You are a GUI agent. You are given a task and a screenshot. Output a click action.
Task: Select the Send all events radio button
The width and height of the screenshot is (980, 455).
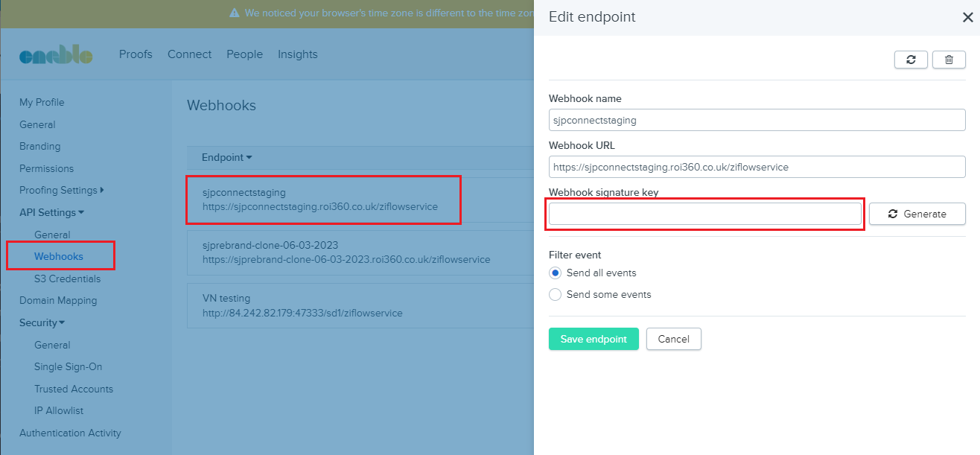(555, 273)
